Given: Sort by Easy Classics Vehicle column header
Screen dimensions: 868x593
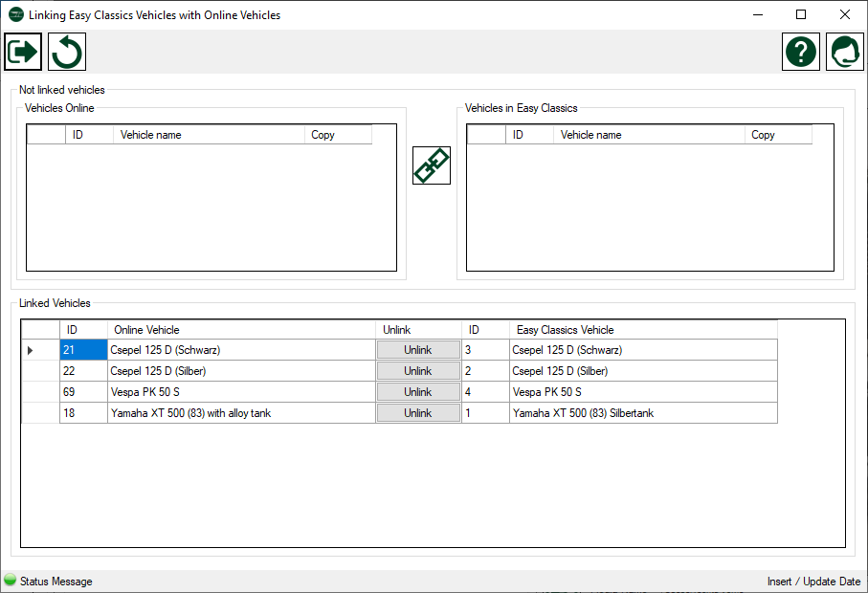Looking at the screenshot, I should (643, 330).
